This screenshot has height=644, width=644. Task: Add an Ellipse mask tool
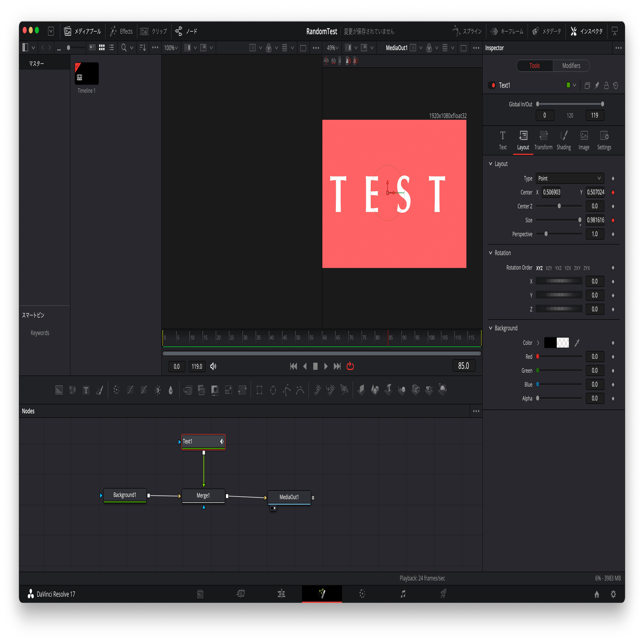273,390
